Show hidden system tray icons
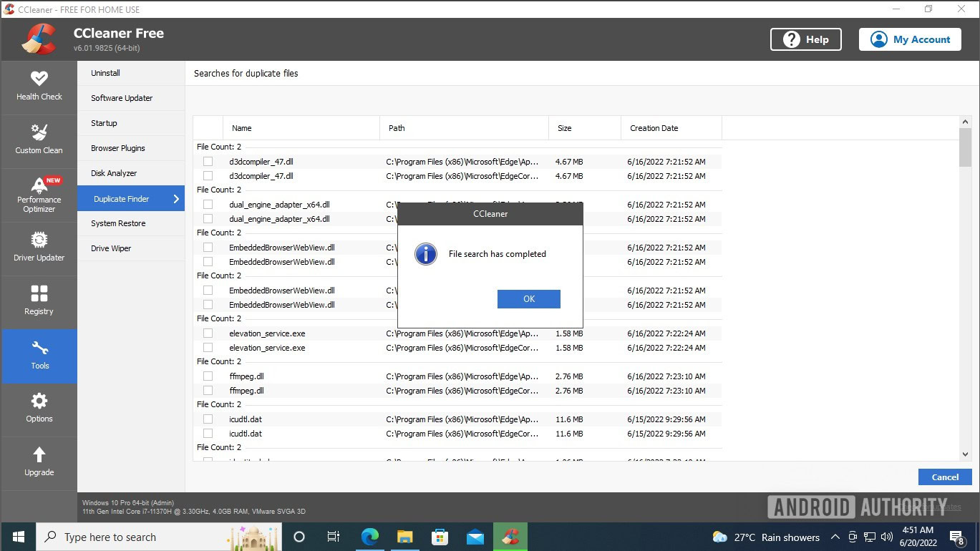This screenshot has height=551, width=980. (835, 537)
